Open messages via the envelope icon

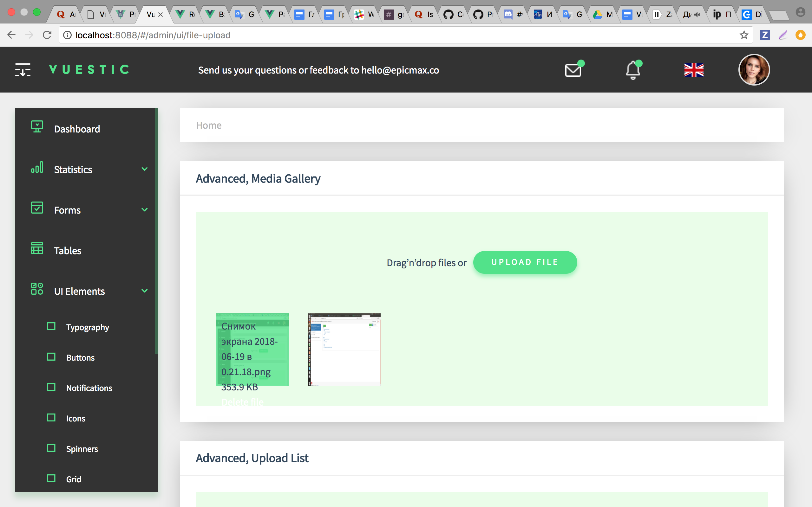[x=573, y=70]
